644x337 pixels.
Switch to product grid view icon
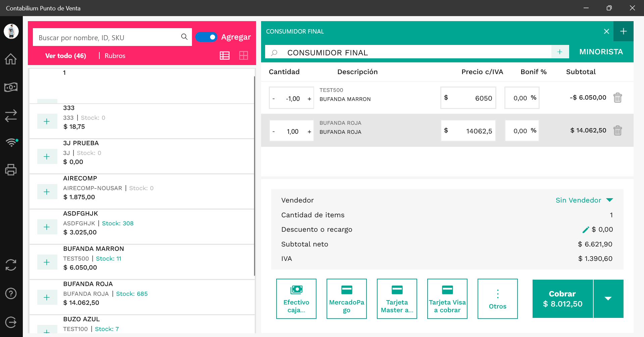pos(244,56)
